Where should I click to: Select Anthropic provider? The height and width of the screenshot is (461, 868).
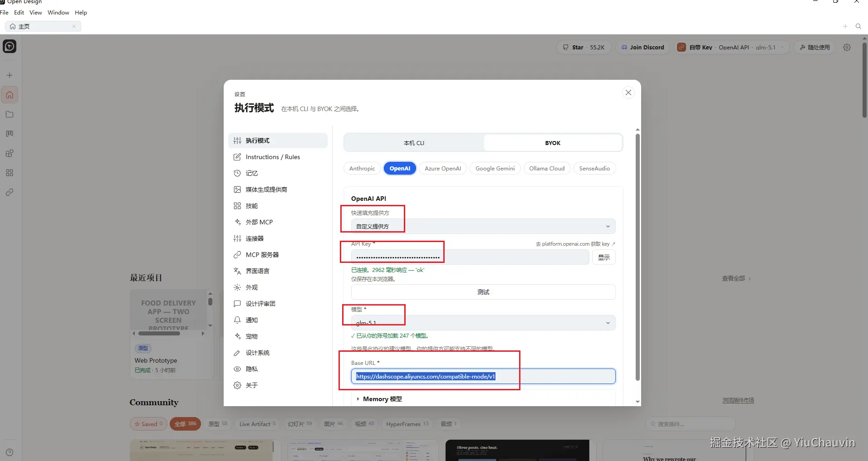tap(362, 168)
